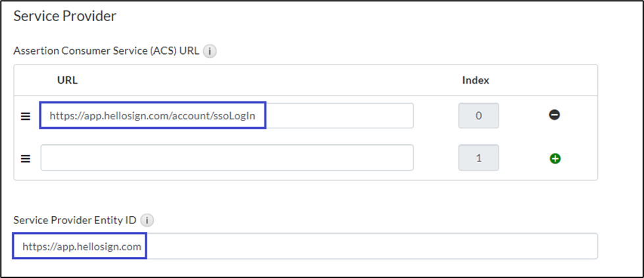The image size is (644, 278).
Task: Click the Service Provider section heading
Action: coord(65,16)
